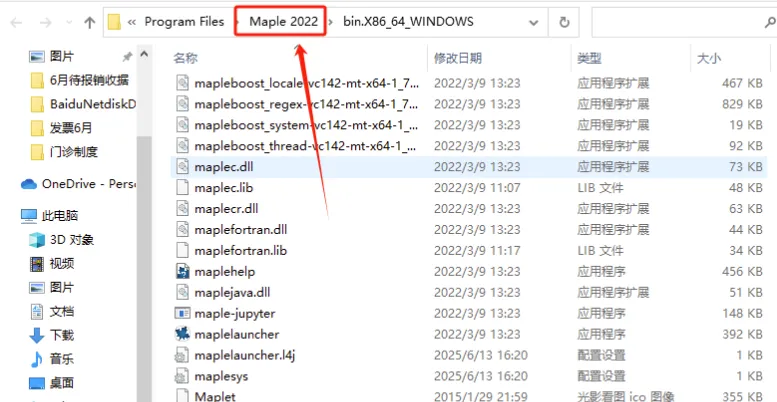Click the navigation pane scrollbar up arrow
This screenshot has width=777, height=402.
coord(144,54)
